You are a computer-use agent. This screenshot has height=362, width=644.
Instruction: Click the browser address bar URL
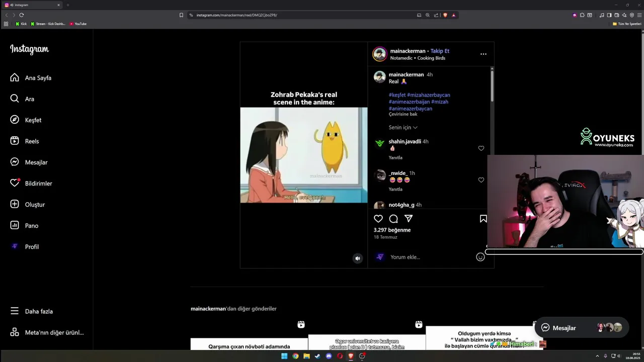pyautogui.click(x=236, y=15)
